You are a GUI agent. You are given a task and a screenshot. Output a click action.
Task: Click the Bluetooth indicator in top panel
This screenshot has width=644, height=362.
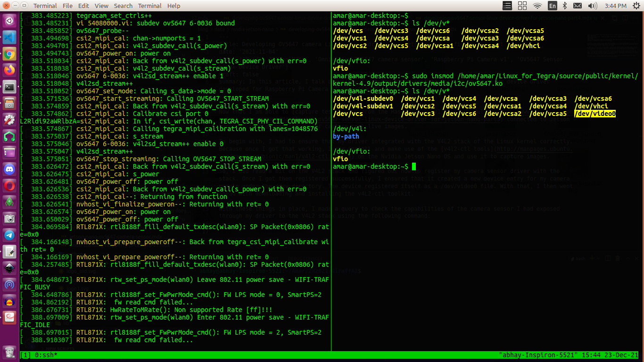[x=565, y=6]
